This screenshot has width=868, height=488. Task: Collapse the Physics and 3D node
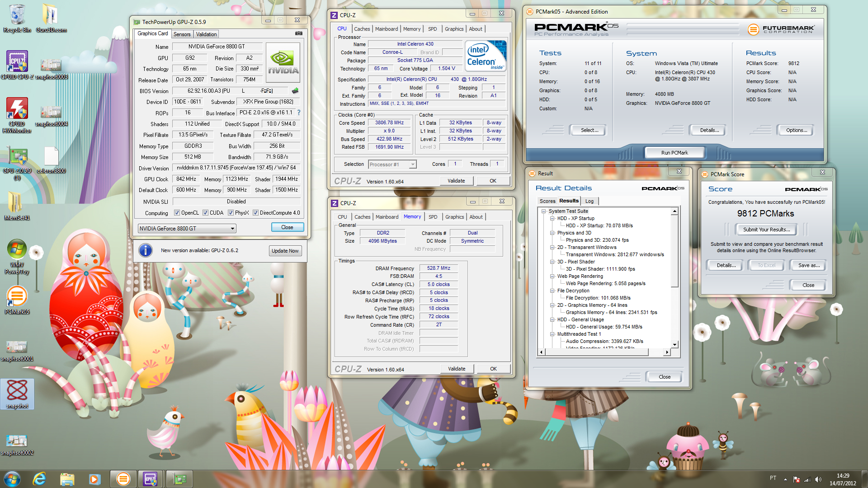point(552,233)
